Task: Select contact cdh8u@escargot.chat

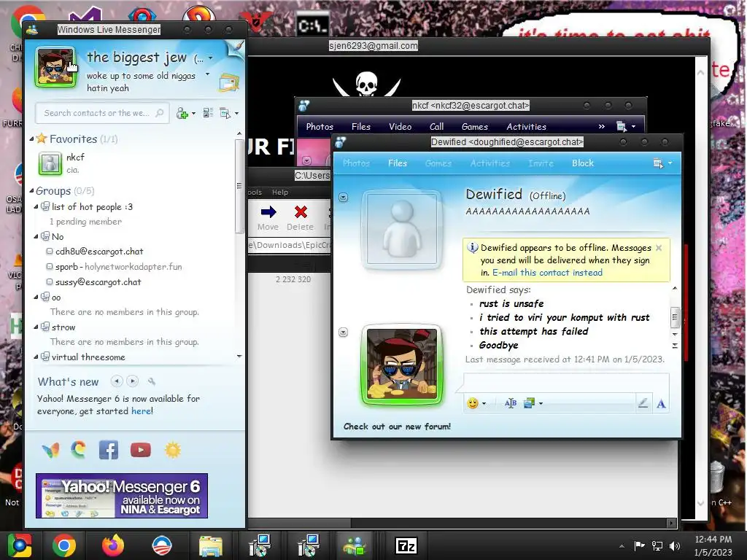Action: pos(99,252)
